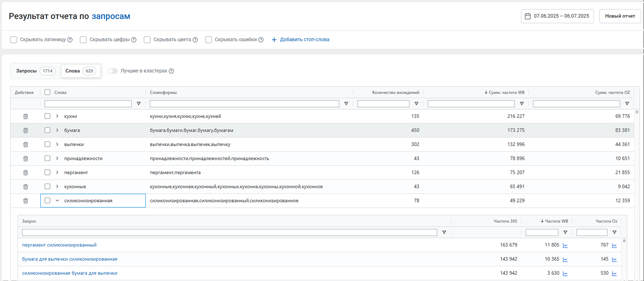Open filter for Сумм. частота OZ column

point(627,104)
